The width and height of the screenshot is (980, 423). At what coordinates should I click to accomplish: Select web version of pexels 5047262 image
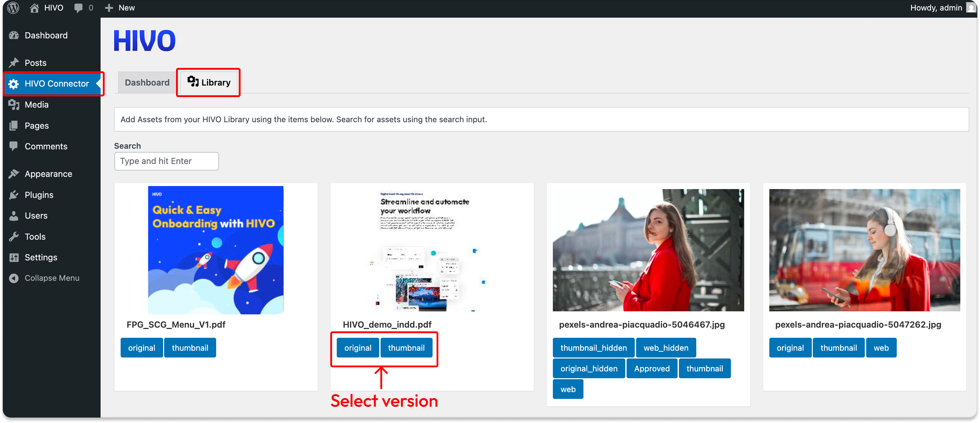(x=881, y=348)
